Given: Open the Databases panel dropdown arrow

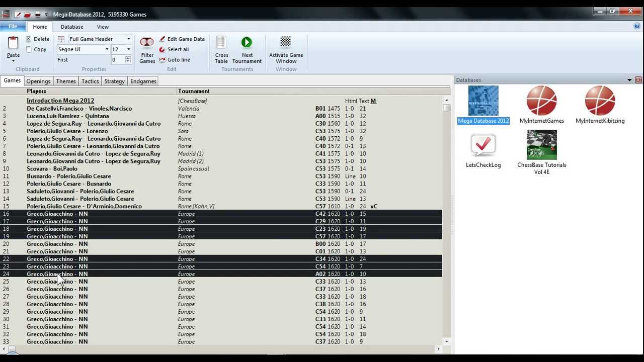Looking at the screenshot, I should pyautogui.click(x=629, y=80).
